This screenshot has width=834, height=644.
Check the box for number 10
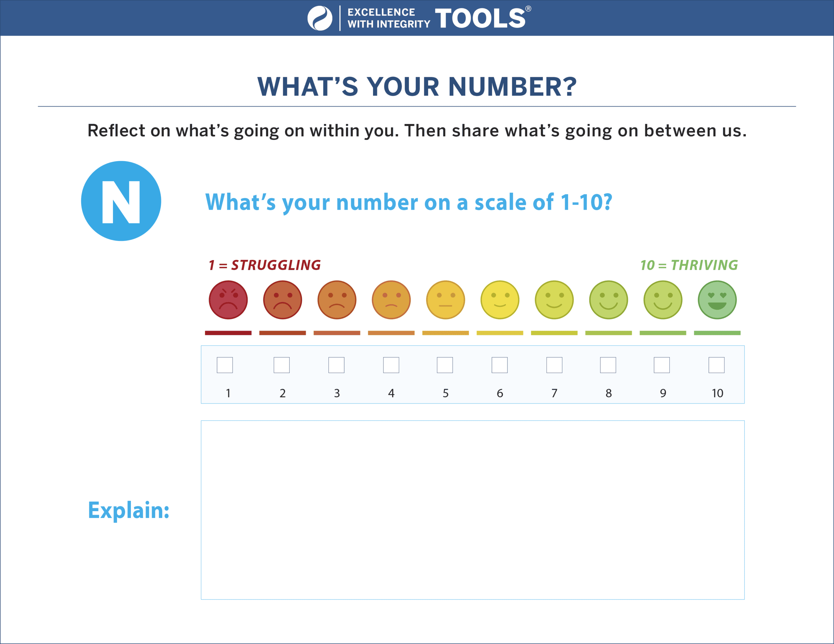[x=716, y=365]
